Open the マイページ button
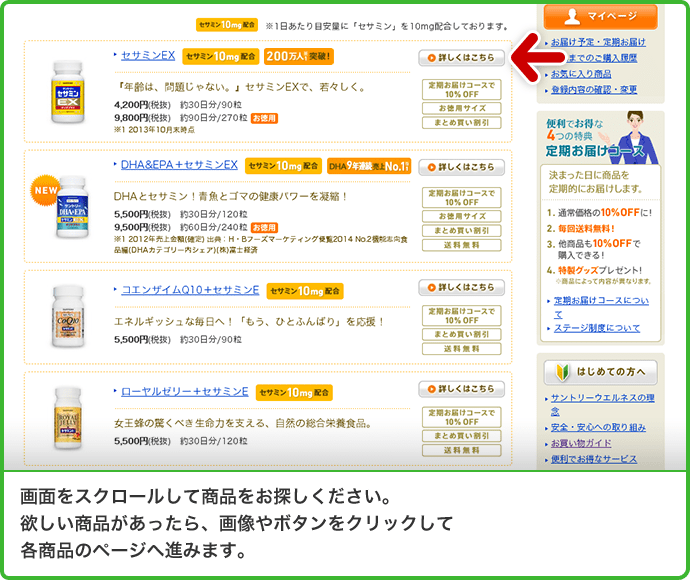 pos(600,17)
